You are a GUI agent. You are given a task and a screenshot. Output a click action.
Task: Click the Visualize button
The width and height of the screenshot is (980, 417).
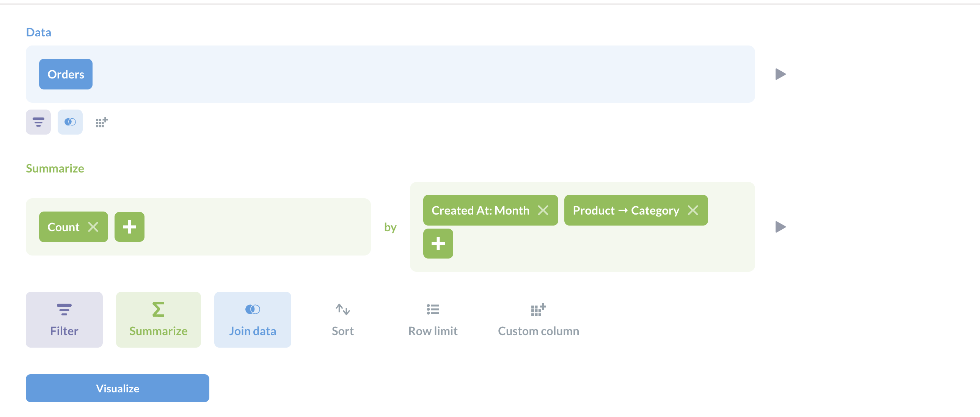tap(117, 388)
